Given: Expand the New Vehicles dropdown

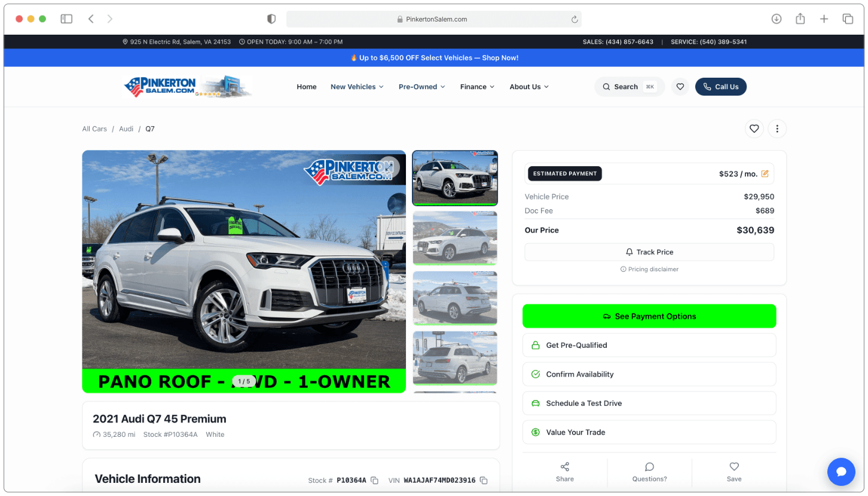Looking at the screenshot, I should [357, 87].
